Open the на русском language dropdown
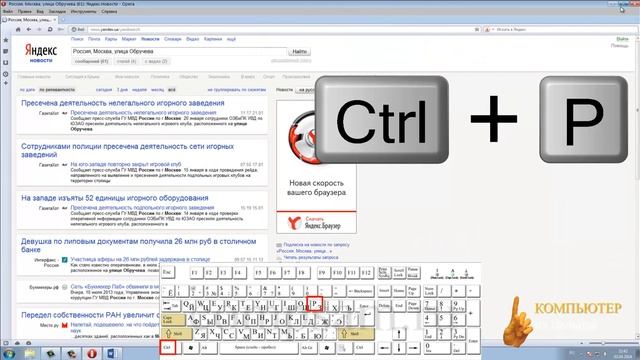 click(305, 89)
